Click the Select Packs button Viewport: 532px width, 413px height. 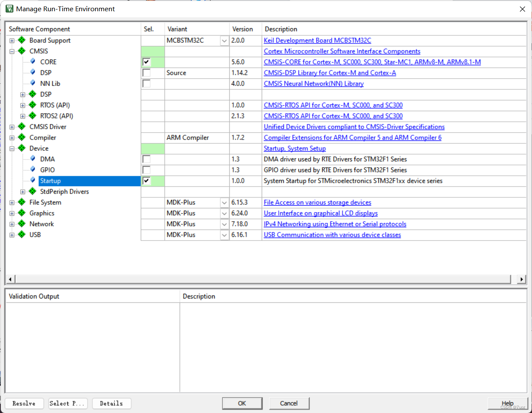click(x=68, y=403)
